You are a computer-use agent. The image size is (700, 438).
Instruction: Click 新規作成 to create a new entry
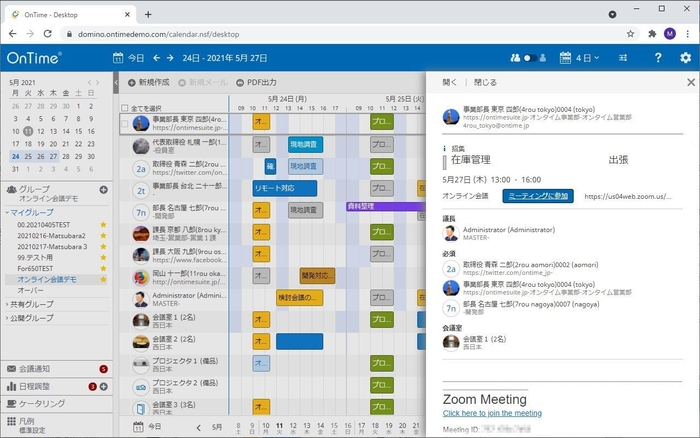click(154, 82)
